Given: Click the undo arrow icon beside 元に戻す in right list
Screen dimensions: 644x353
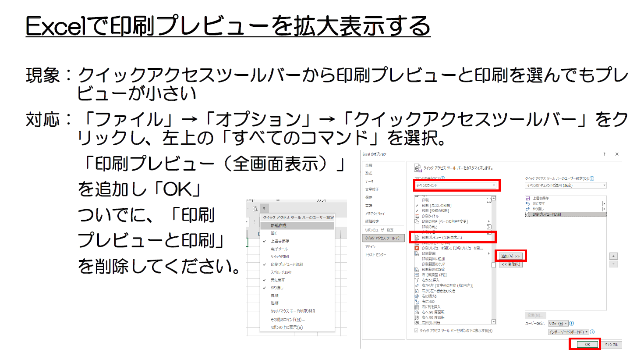Looking at the screenshot, I should tap(527, 204).
